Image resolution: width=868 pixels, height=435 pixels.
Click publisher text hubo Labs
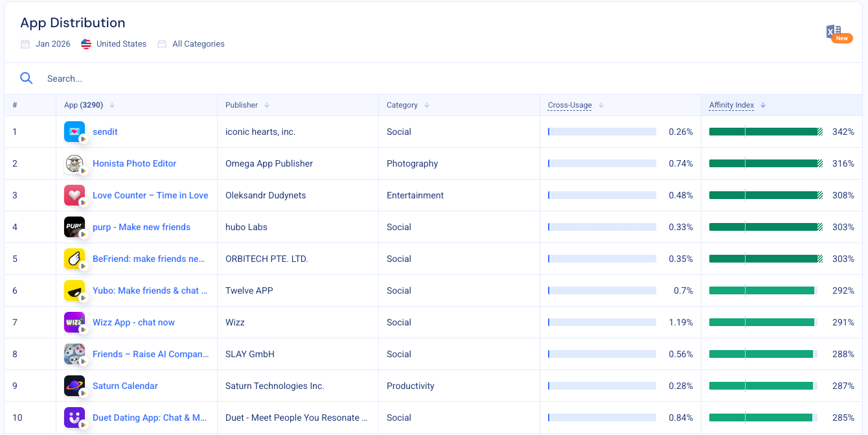tap(246, 227)
